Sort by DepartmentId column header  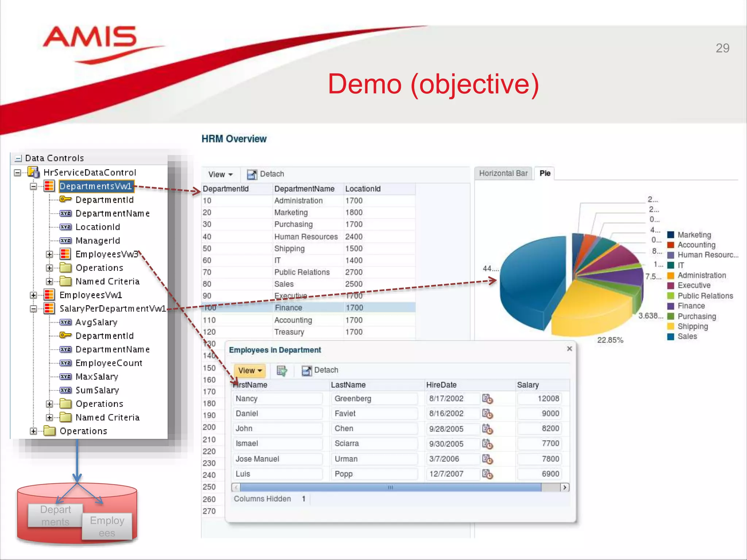pyautogui.click(x=237, y=189)
